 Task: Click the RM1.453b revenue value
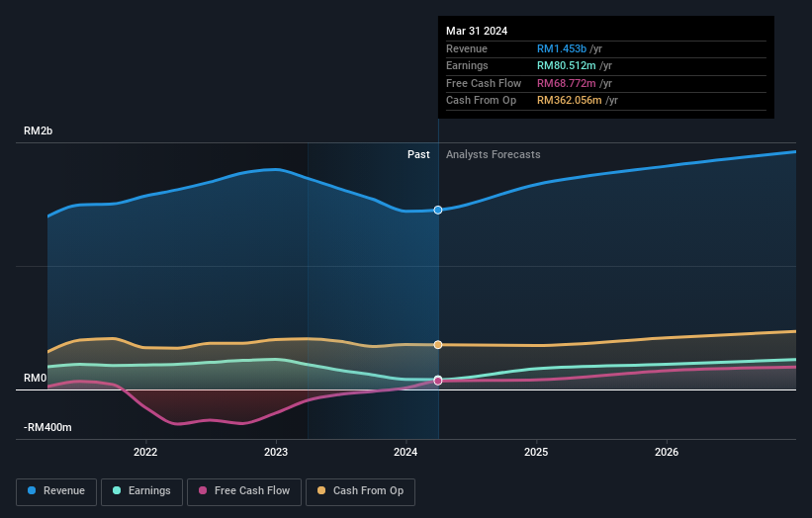tap(562, 48)
